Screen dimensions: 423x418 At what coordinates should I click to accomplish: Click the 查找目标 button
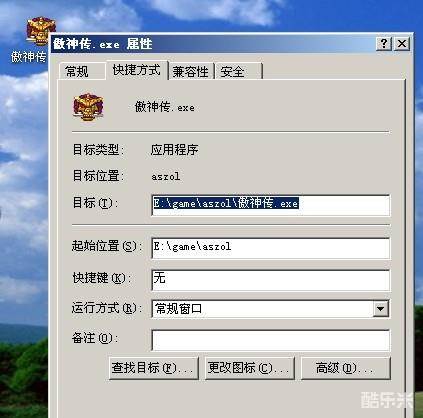(x=154, y=368)
